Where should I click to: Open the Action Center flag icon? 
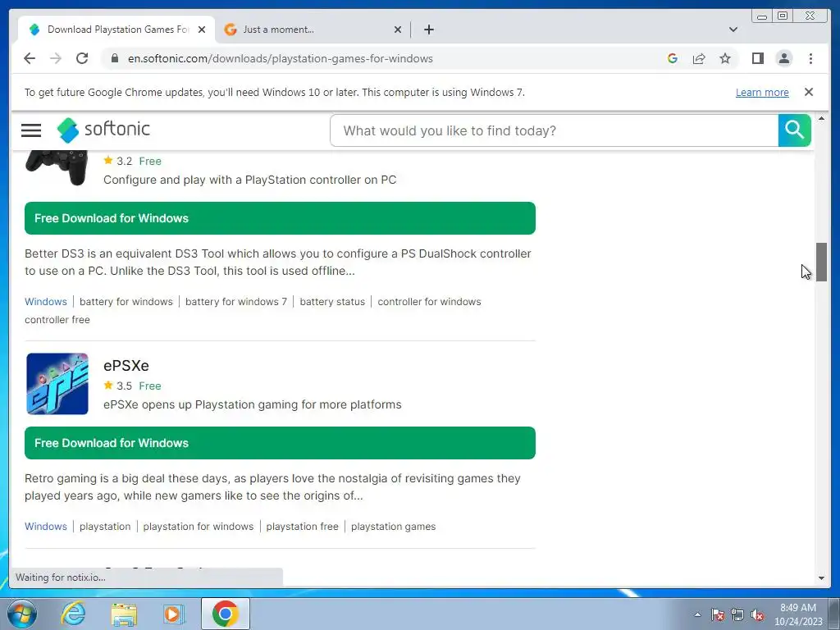click(x=718, y=614)
